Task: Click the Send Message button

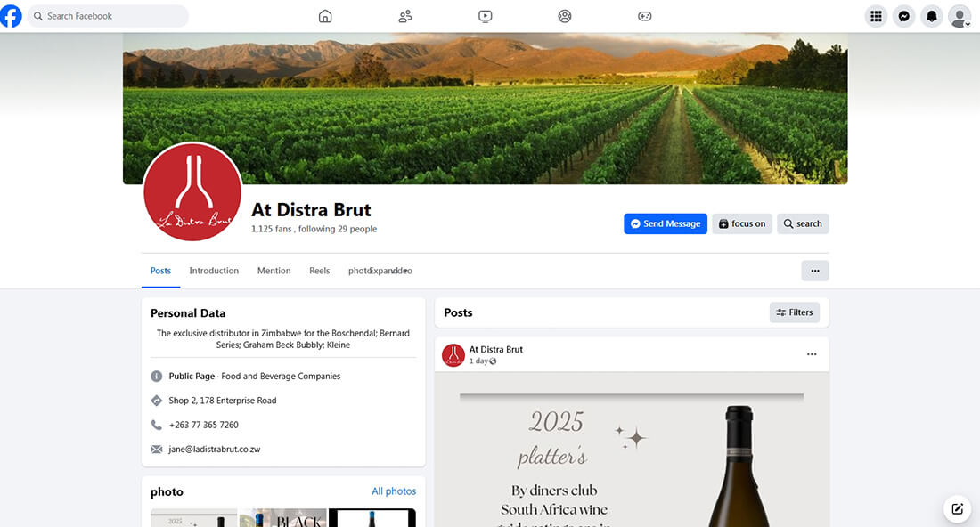Action: 665,223
